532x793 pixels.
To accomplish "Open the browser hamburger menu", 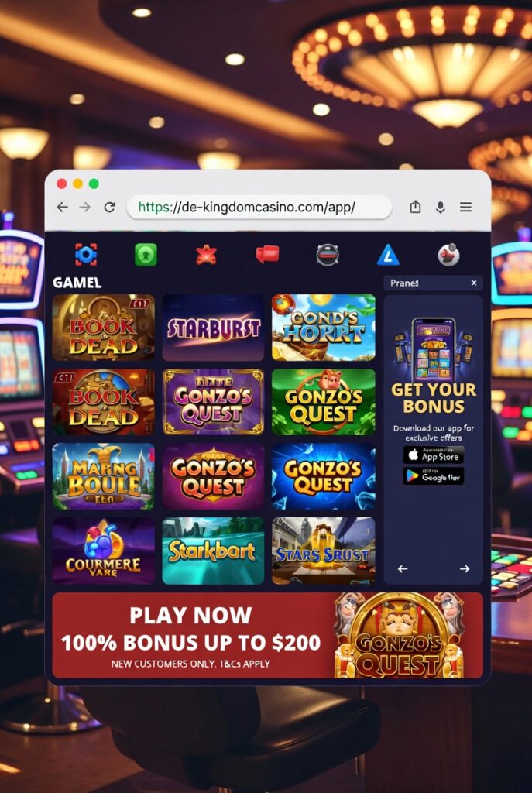I will [465, 207].
